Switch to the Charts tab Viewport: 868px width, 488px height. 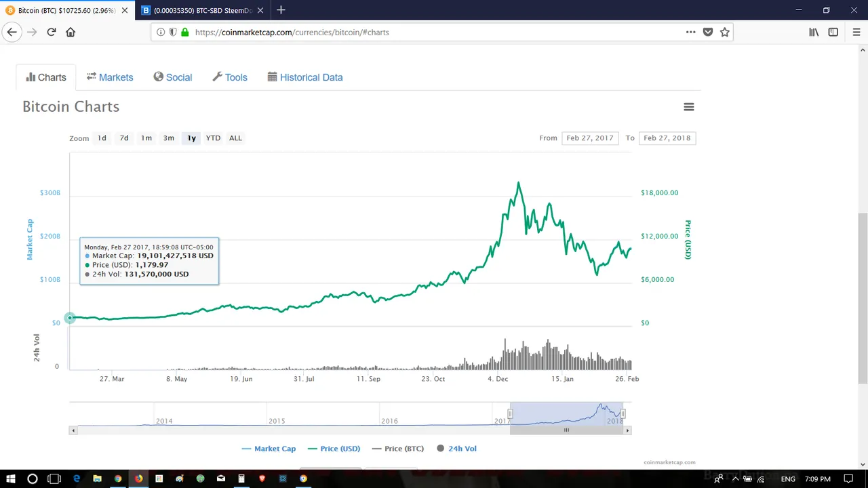pos(46,77)
